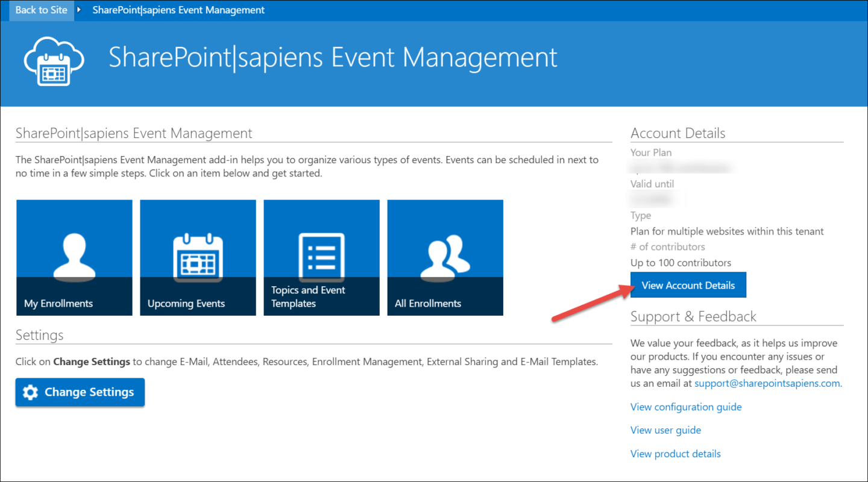
Task: Click View Account Details
Action: pos(688,284)
